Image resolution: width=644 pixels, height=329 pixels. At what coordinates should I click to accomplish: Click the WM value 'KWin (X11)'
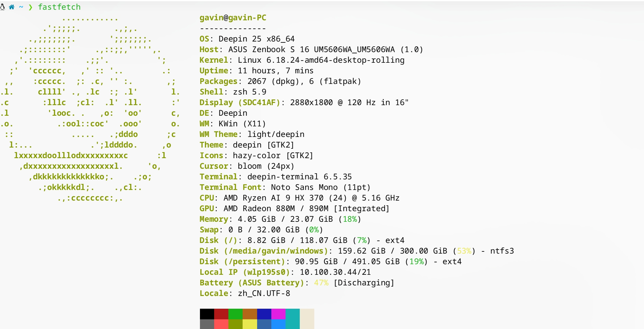point(242,124)
